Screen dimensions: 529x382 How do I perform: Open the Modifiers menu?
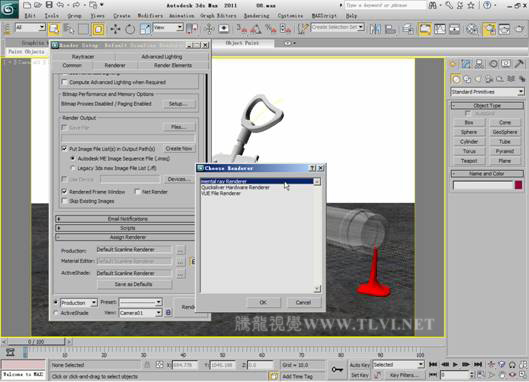tap(150, 16)
